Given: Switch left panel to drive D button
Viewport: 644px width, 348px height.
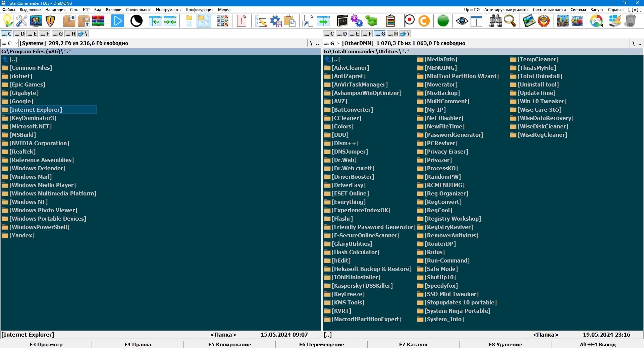Looking at the screenshot, I should point(19,34).
